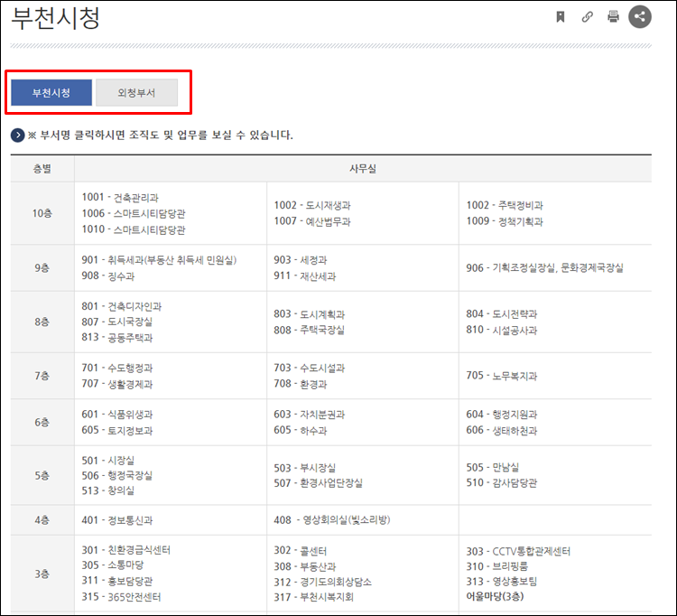Click the 사무실 column header
The width and height of the screenshot is (677, 616).
point(363,169)
